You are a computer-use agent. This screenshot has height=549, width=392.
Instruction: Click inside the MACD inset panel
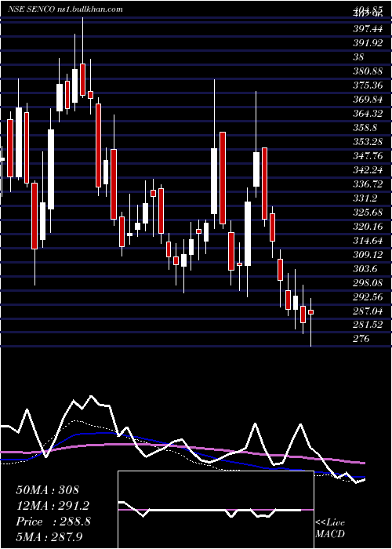point(216,510)
